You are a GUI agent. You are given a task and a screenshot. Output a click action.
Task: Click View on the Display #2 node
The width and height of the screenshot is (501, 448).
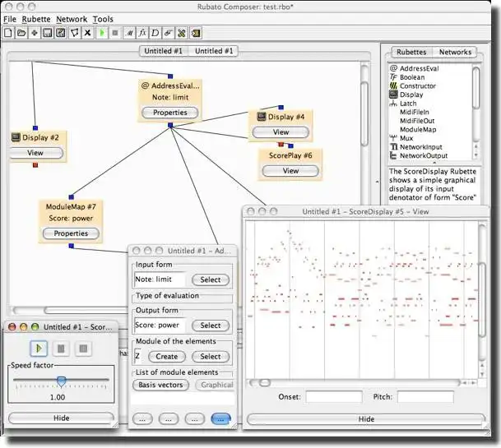35,153
